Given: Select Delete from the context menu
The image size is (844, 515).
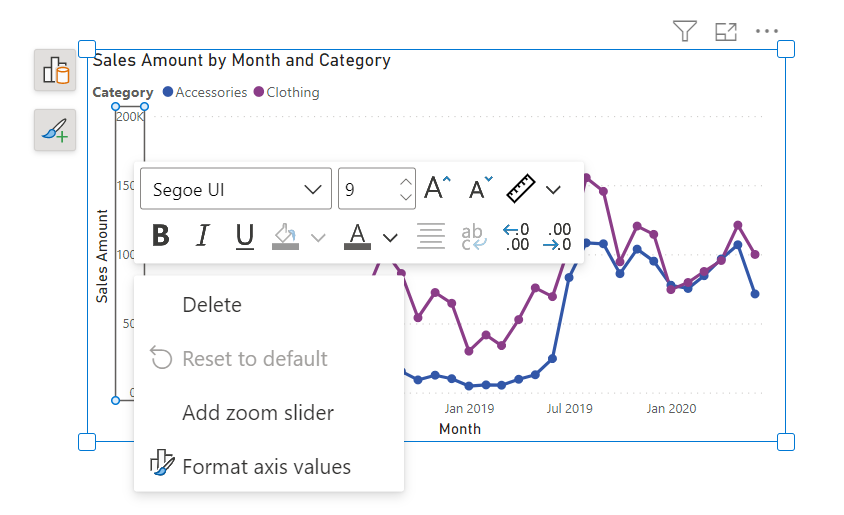Looking at the screenshot, I should point(212,305).
